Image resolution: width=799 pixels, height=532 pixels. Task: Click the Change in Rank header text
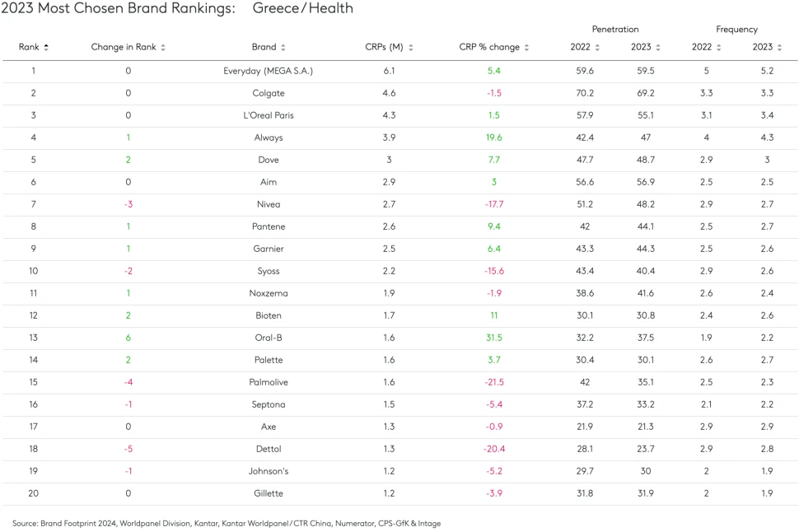pos(124,48)
